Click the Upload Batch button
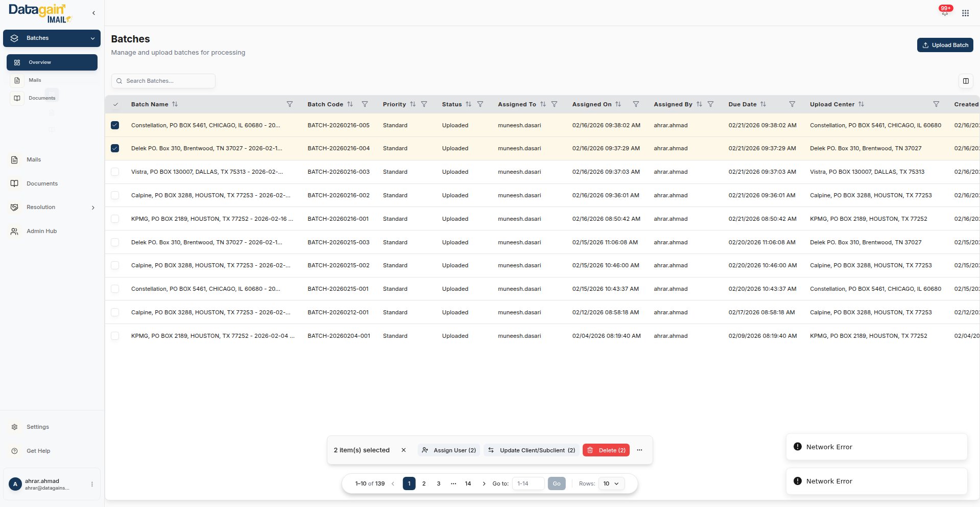Screen dimensions: 980x507 click(945, 45)
